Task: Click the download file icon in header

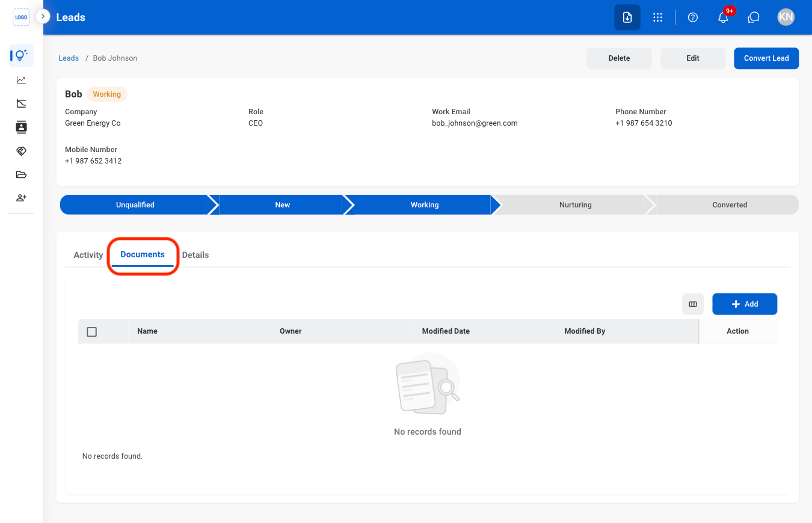Action: click(x=627, y=17)
